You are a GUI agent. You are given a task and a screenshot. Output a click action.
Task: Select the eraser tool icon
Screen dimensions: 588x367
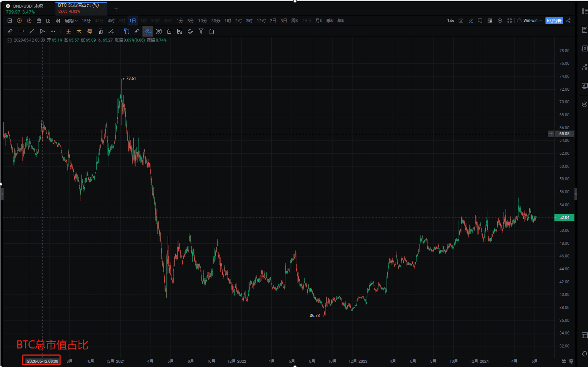(x=137, y=31)
